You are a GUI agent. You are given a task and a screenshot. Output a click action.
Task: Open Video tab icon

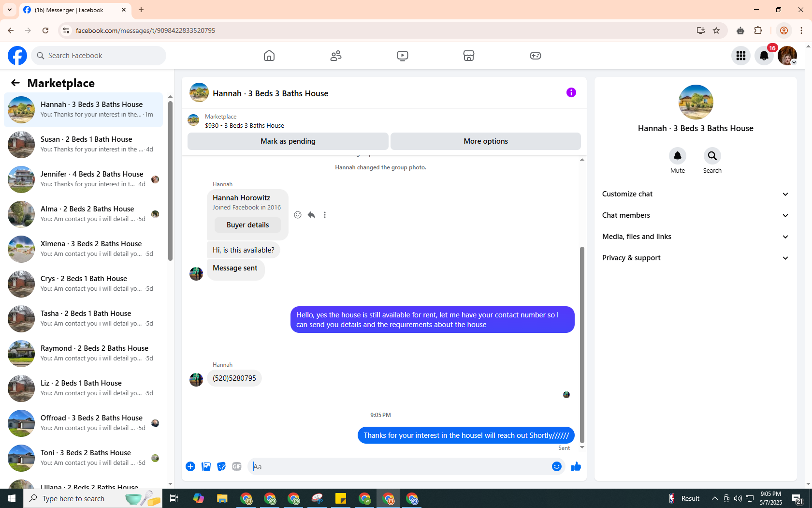[403, 56]
